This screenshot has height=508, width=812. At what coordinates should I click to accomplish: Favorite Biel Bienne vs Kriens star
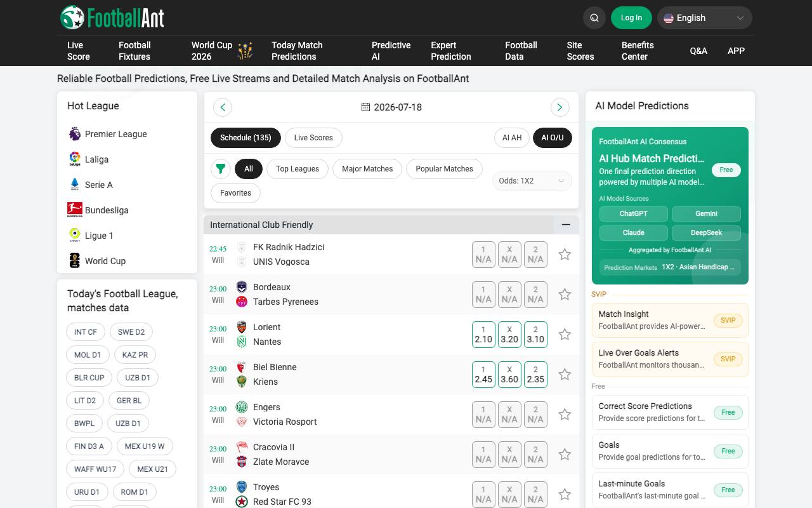coord(565,375)
